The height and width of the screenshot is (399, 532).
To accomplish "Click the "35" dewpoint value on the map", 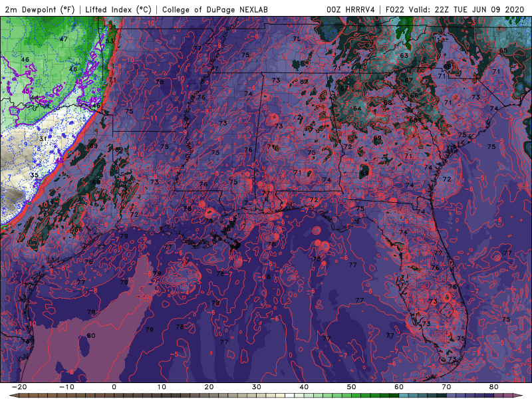I will pos(35,175).
